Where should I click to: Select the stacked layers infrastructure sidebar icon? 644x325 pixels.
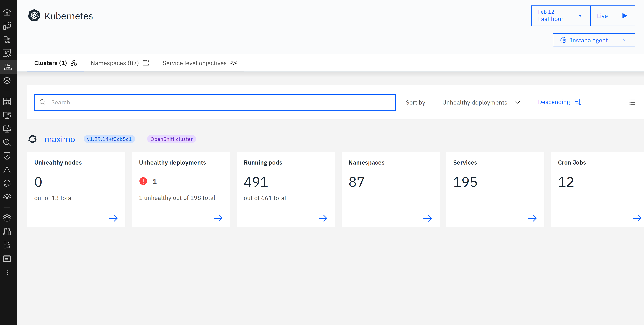coord(7,80)
